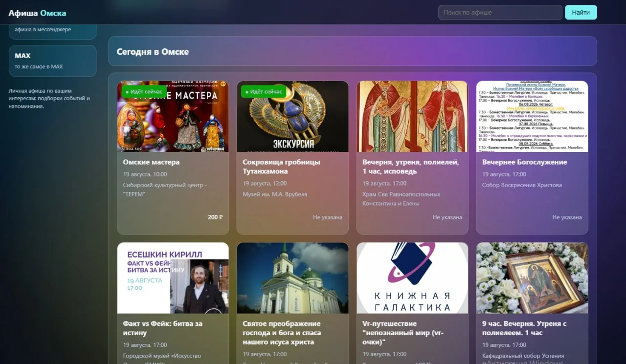The image size is (626, 364).
Task: Open the saints icon image for Вечерня, утреня
Action: (412, 116)
